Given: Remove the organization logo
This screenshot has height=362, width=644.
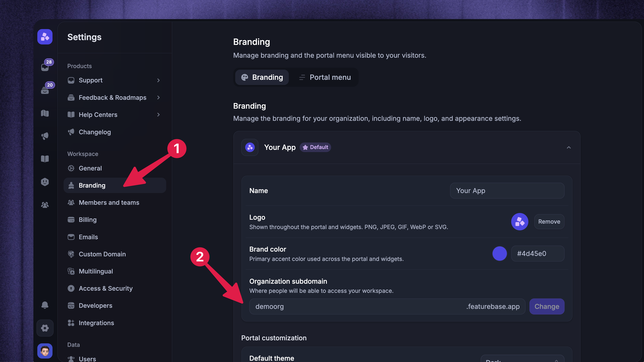Looking at the screenshot, I should (549, 222).
